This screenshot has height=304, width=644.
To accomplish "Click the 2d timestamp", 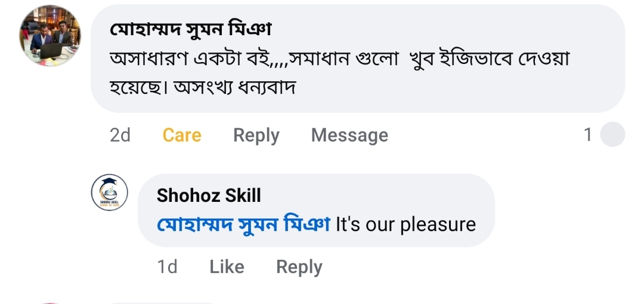I will (x=120, y=136).
